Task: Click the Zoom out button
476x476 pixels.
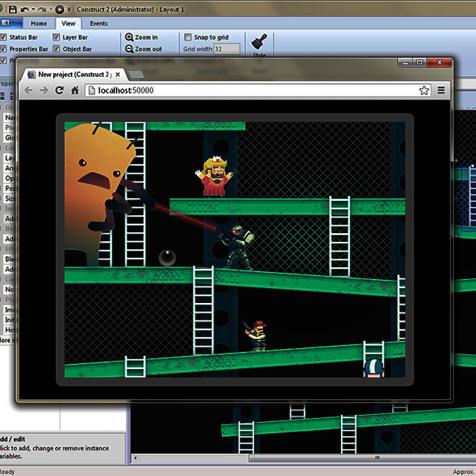Action: click(x=143, y=49)
